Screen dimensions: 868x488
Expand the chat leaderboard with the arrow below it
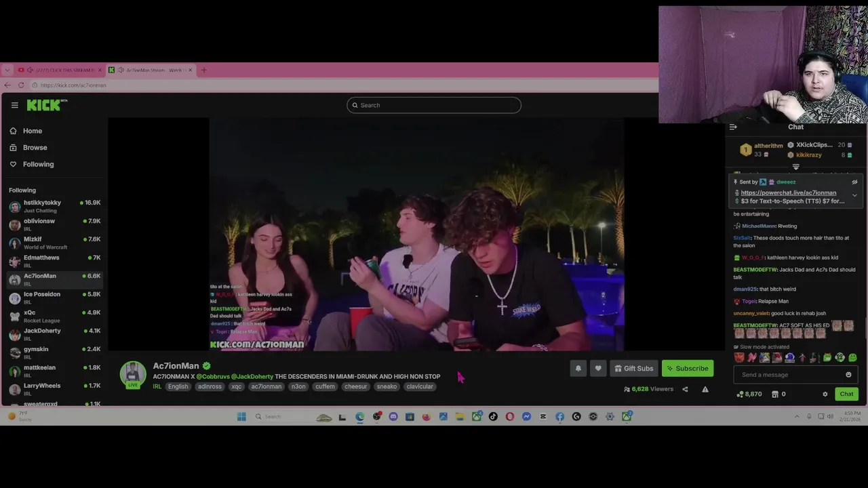796,167
